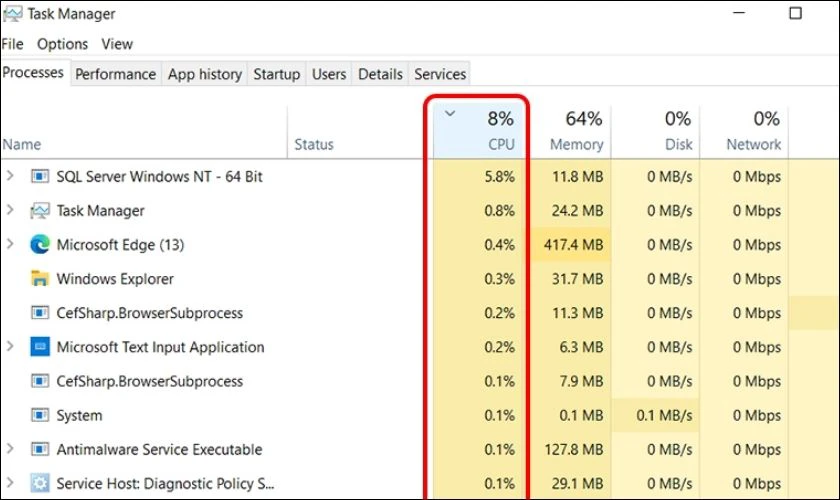Click the 0.4% CPU value
Image resolution: width=840 pixels, height=500 pixels.
coord(499,245)
